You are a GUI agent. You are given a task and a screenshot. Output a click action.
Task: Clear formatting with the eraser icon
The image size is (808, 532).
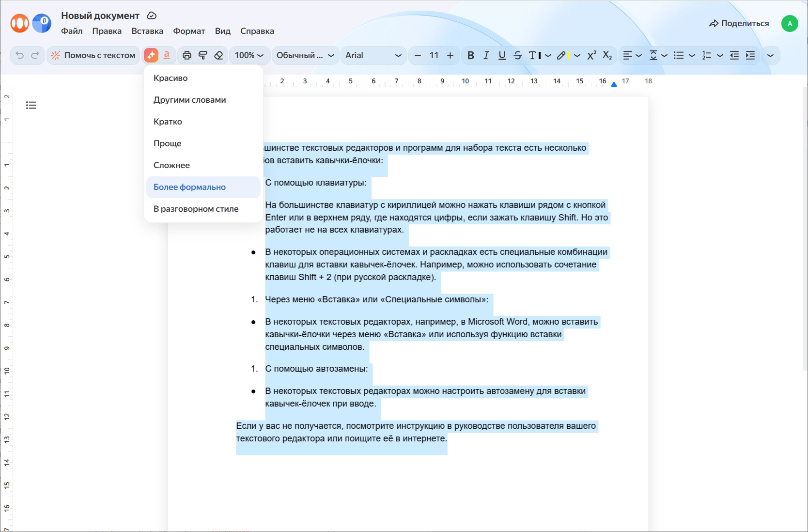pyautogui.click(x=218, y=55)
